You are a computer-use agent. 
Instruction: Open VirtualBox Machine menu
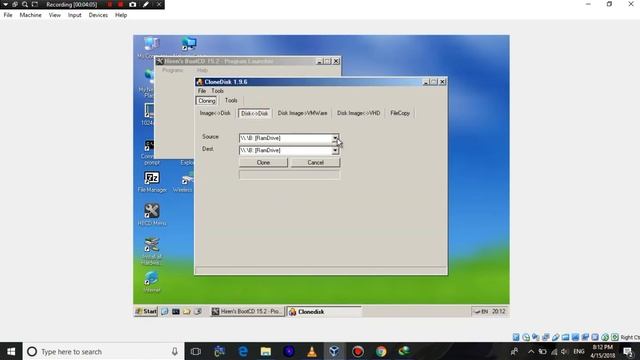[31, 15]
